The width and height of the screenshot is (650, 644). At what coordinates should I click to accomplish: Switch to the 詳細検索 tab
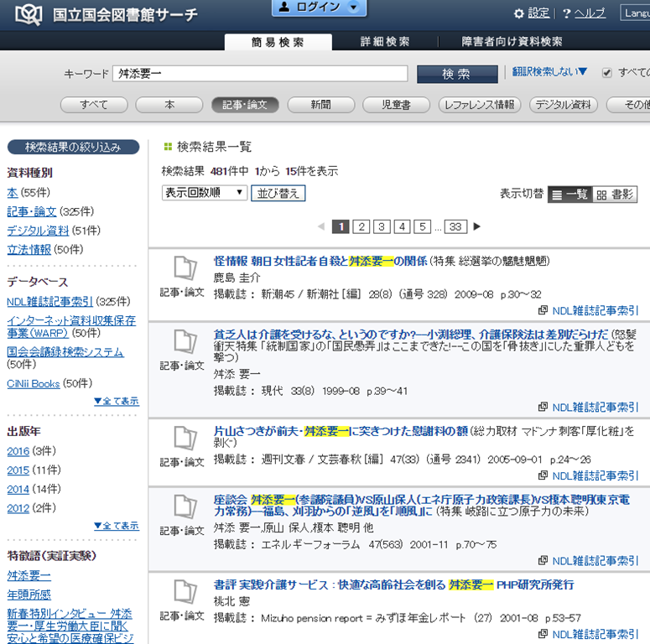point(385,41)
